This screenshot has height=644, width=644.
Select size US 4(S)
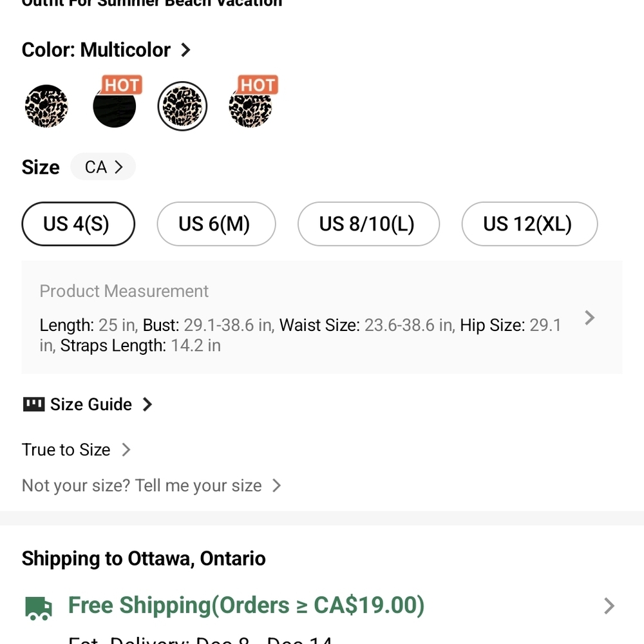click(x=78, y=224)
